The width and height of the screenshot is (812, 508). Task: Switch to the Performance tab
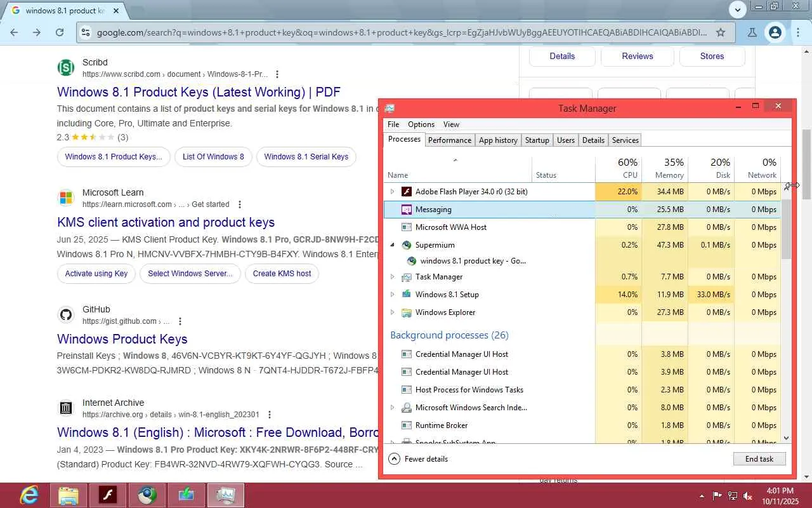[450, 140]
